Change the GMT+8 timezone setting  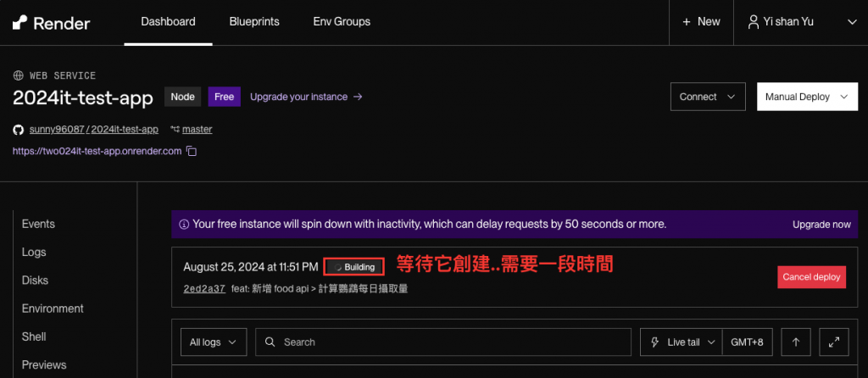[747, 342]
